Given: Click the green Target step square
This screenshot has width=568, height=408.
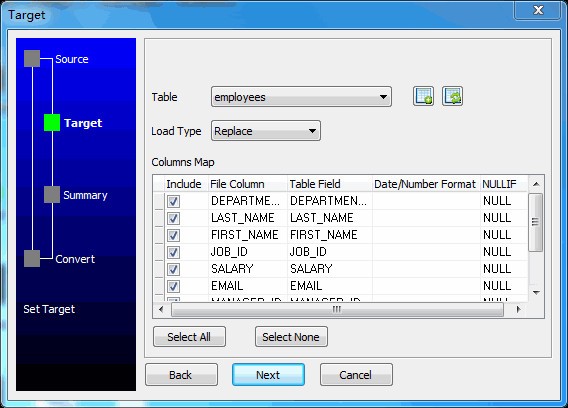Looking at the screenshot, I should (x=52, y=122).
